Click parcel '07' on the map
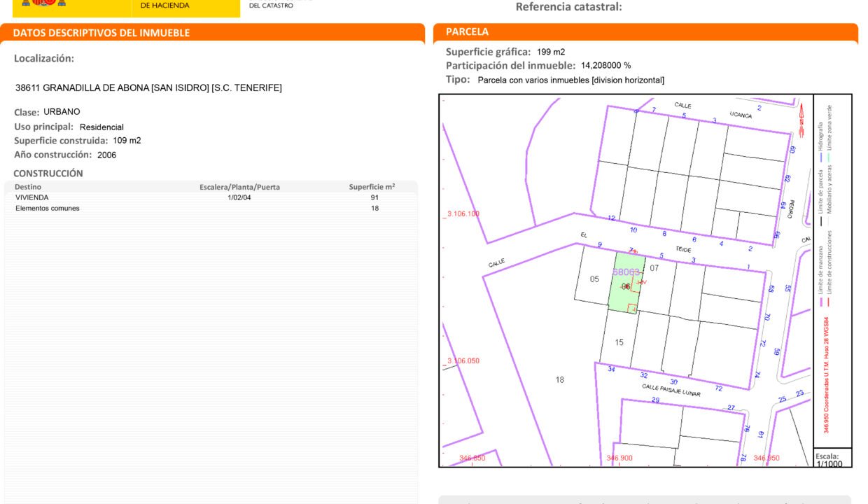Screen dimensions: 868x504 (654, 268)
